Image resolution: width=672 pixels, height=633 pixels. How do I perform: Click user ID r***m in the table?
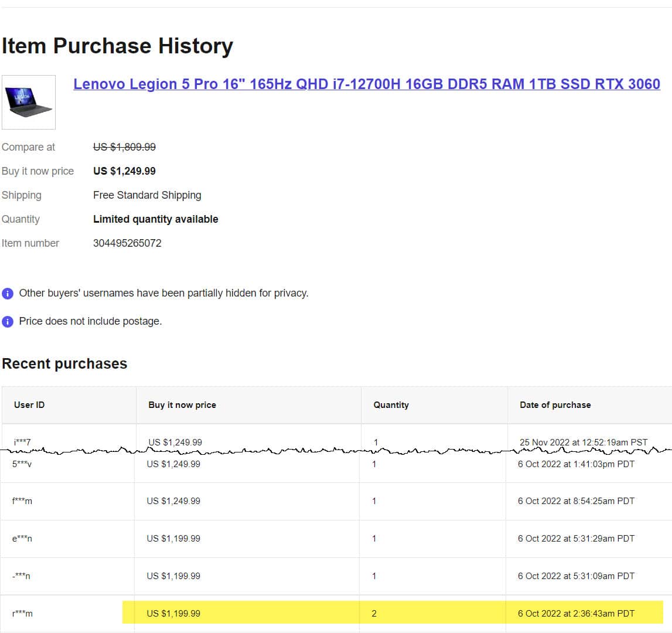(22, 614)
